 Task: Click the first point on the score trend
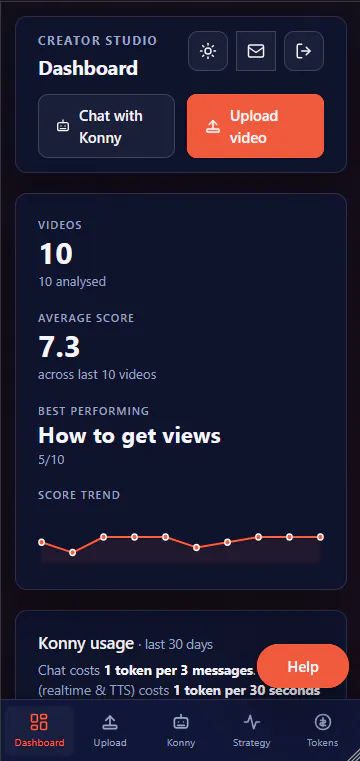[x=42, y=542]
